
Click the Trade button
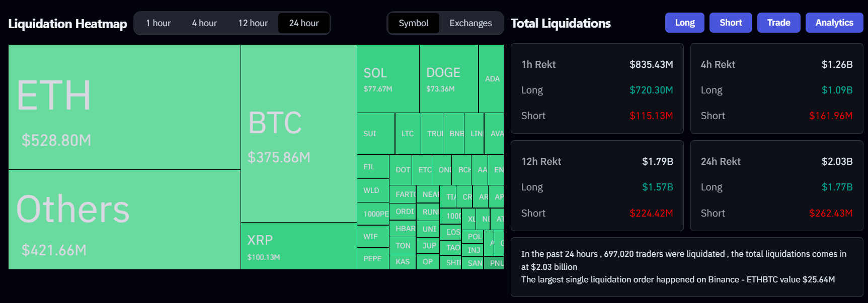click(x=778, y=22)
